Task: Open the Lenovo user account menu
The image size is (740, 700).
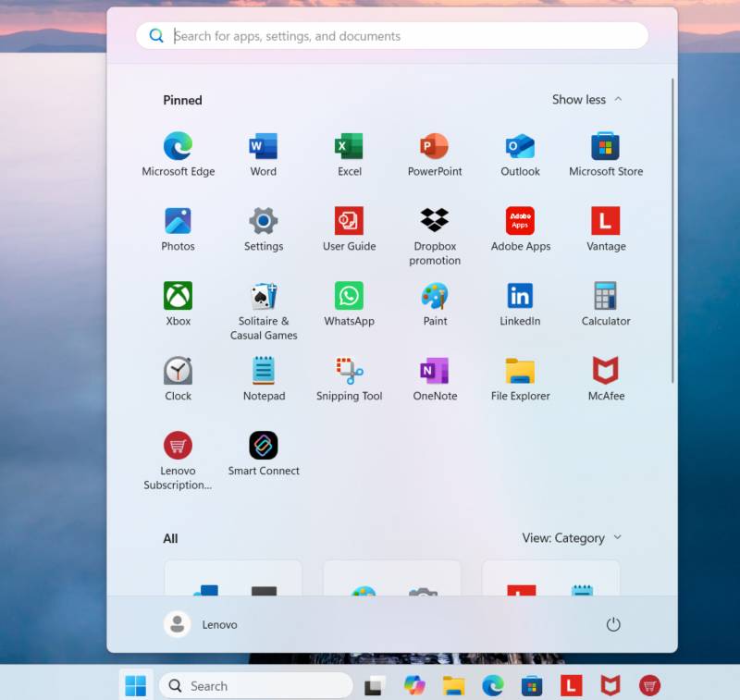Action: pyautogui.click(x=201, y=624)
